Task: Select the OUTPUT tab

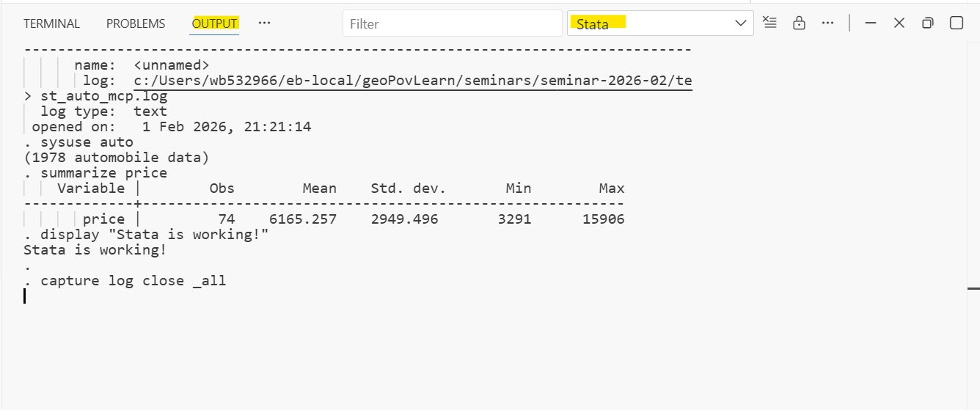Action: 215,23
